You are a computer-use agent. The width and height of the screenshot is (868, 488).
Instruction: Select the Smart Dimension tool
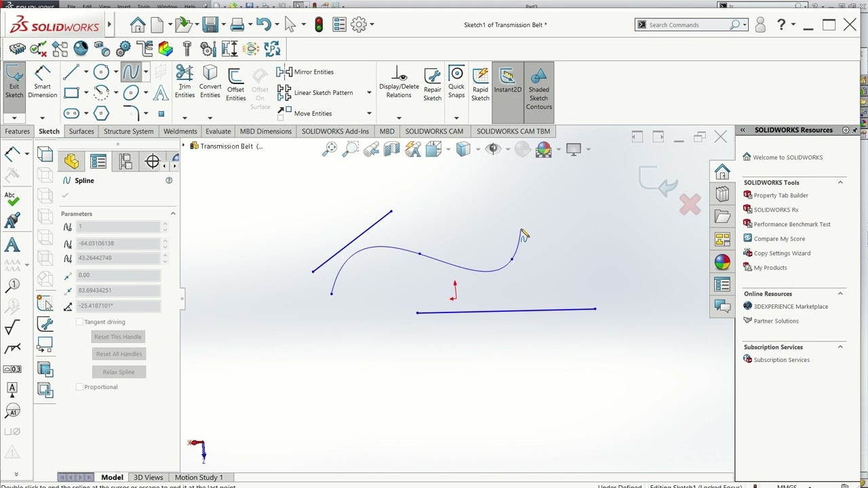42,83
